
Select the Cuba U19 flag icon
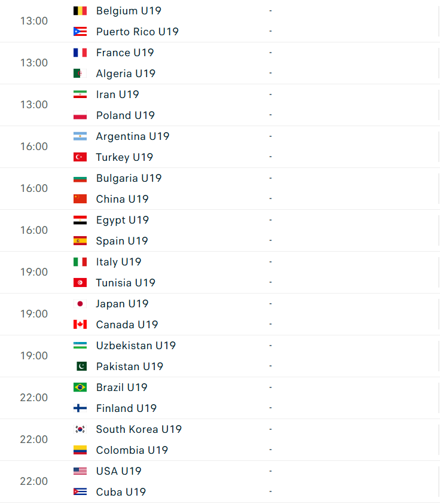[x=80, y=492]
